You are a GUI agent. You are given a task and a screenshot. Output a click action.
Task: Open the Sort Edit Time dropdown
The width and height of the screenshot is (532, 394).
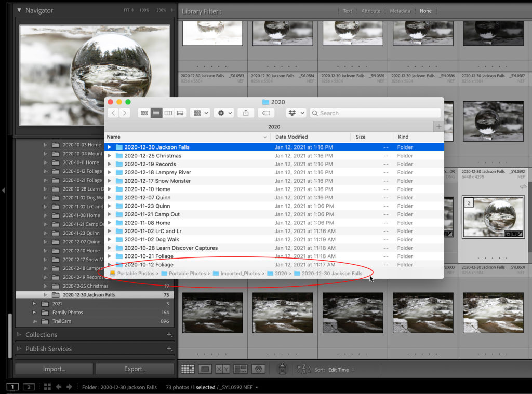341,370
